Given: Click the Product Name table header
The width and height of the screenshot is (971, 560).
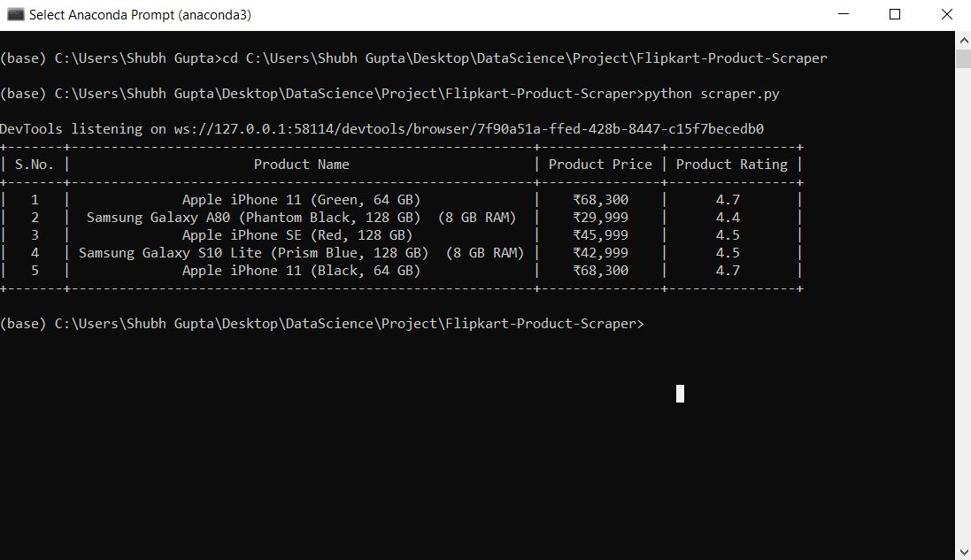Looking at the screenshot, I should point(301,164).
